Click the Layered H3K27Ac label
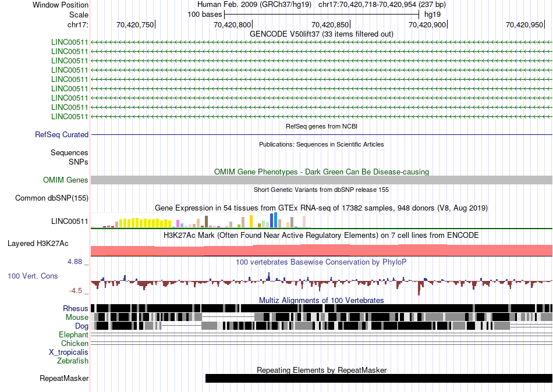Screen dimensions: 553x392 (38, 244)
